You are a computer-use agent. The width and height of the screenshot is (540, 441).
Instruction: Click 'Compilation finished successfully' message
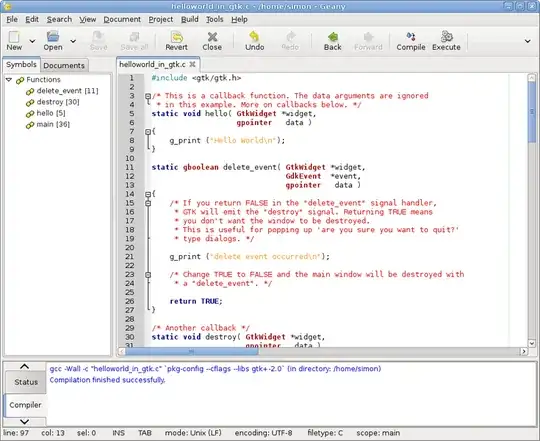pyautogui.click(x=107, y=380)
